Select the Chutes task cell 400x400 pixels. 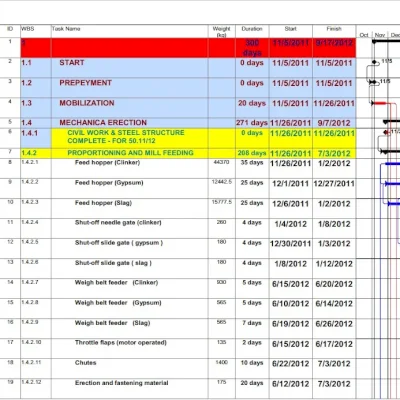pyautogui.click(x=85, y=363)
